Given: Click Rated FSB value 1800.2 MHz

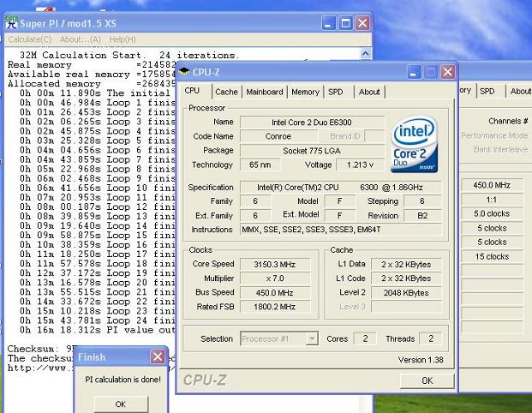Looking at the screenshot, I should [275, 307].
